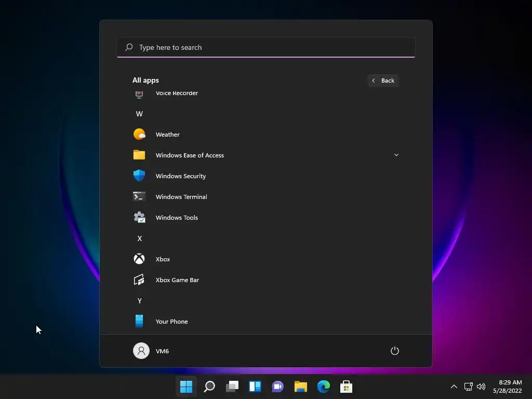Open the Power options button

[x=395, y=351]
